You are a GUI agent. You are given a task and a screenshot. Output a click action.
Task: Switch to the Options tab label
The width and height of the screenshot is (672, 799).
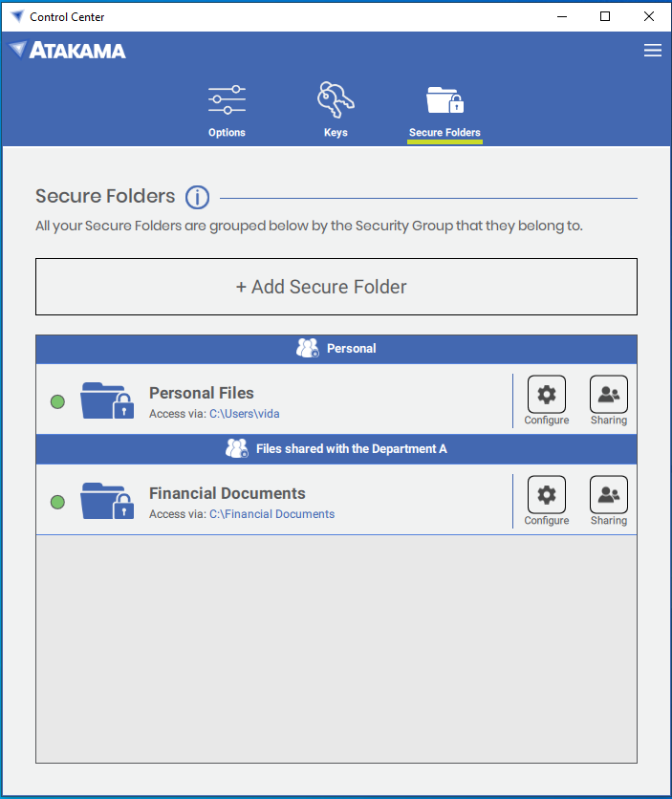(x=227, y=132)
